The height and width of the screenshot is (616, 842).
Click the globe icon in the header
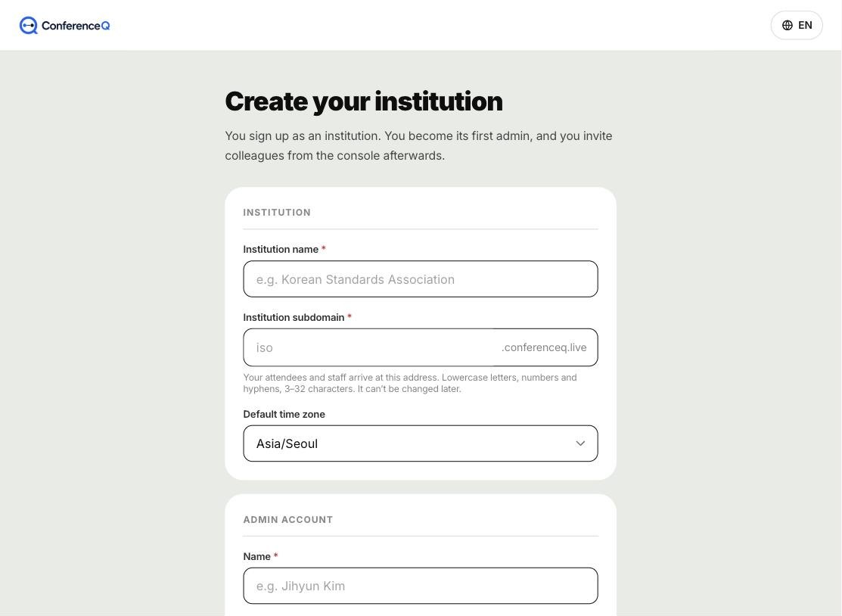788,25
